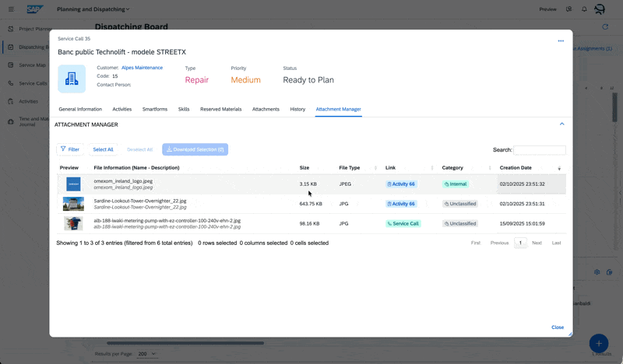Screen dimensions: 623x364
Task: Open the Reserved Materials tab
Action: [220, 110]
